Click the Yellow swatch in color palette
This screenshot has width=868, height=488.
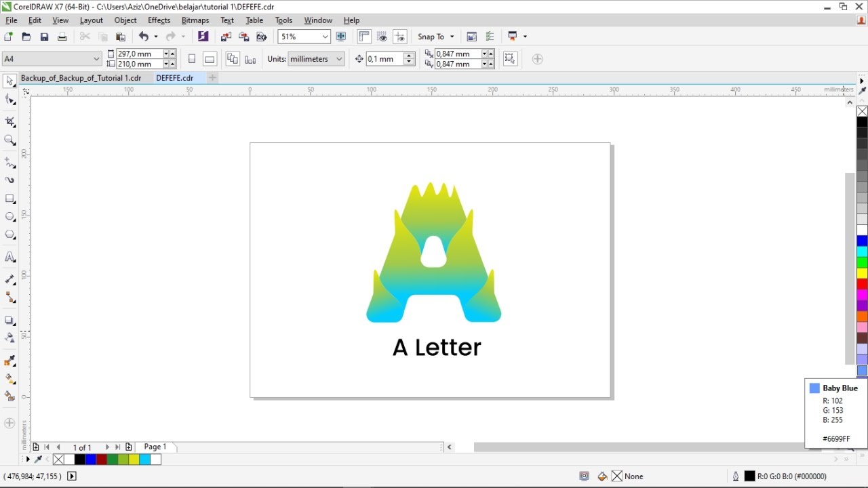(x=862, y=273)
